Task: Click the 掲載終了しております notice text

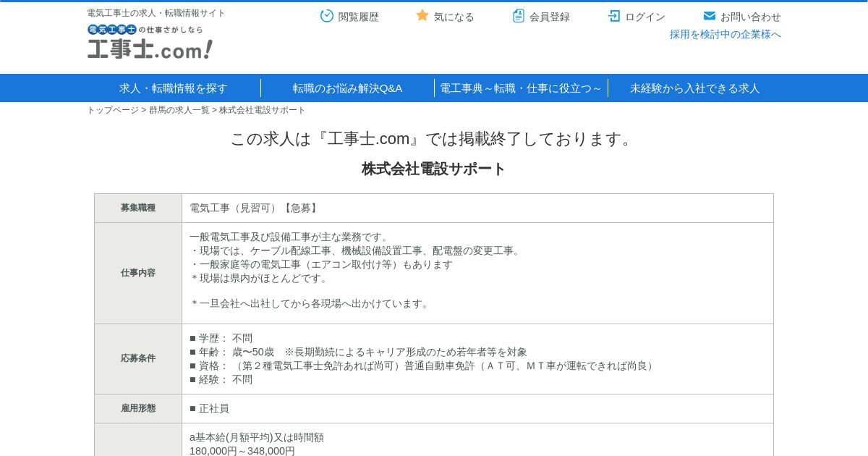Action: coord(434,138)
